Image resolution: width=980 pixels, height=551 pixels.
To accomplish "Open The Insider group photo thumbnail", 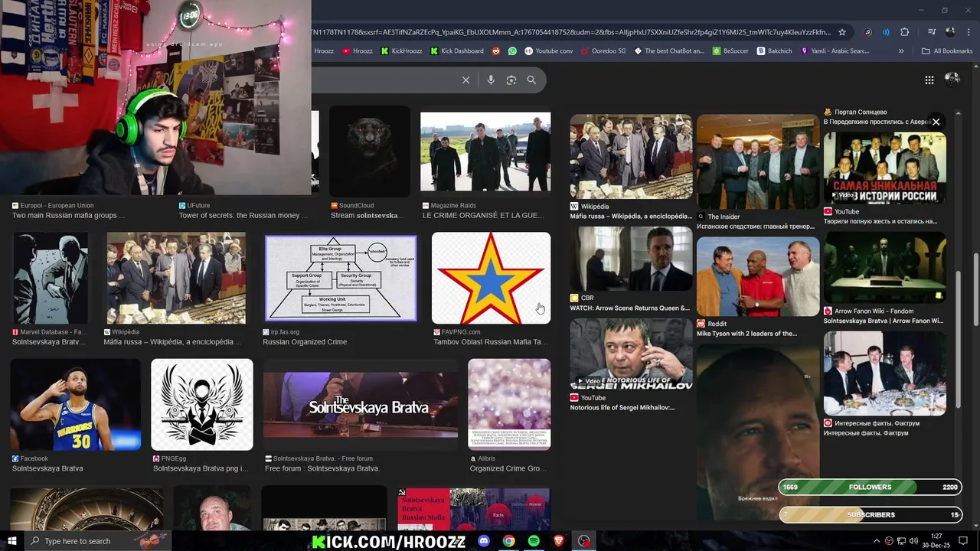I will [758, 161].
